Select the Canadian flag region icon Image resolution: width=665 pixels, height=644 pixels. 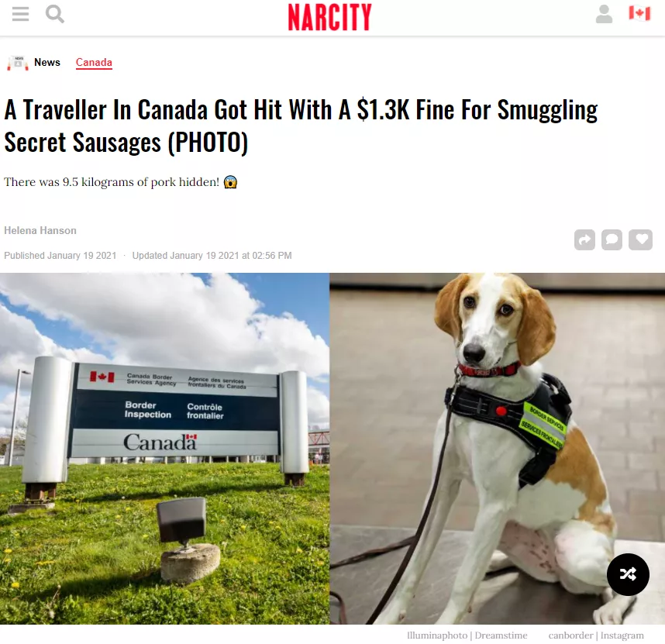coord(639,13)
